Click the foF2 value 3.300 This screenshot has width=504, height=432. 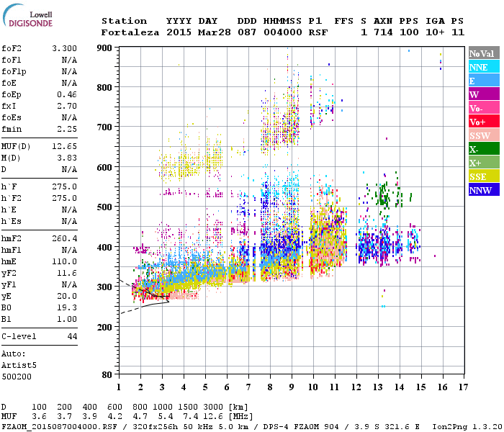point(64,48)
